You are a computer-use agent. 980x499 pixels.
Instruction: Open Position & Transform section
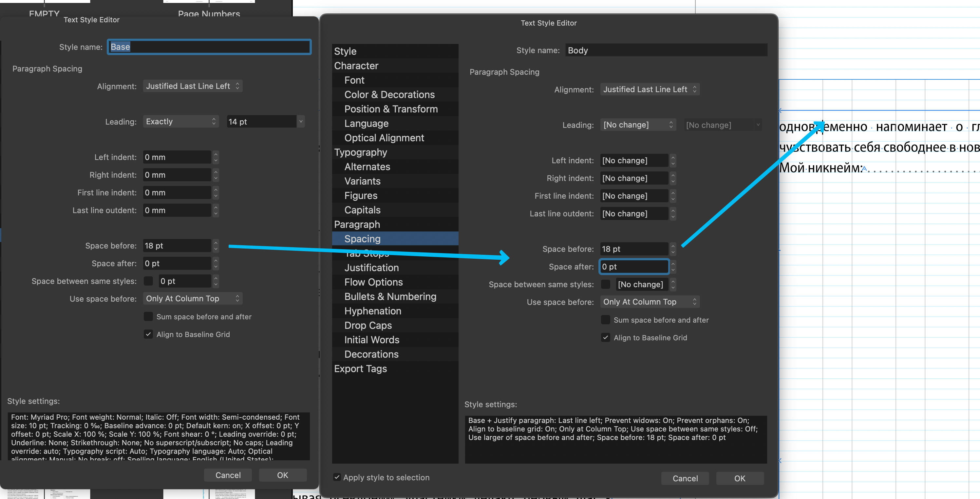[x=395, y=109]
